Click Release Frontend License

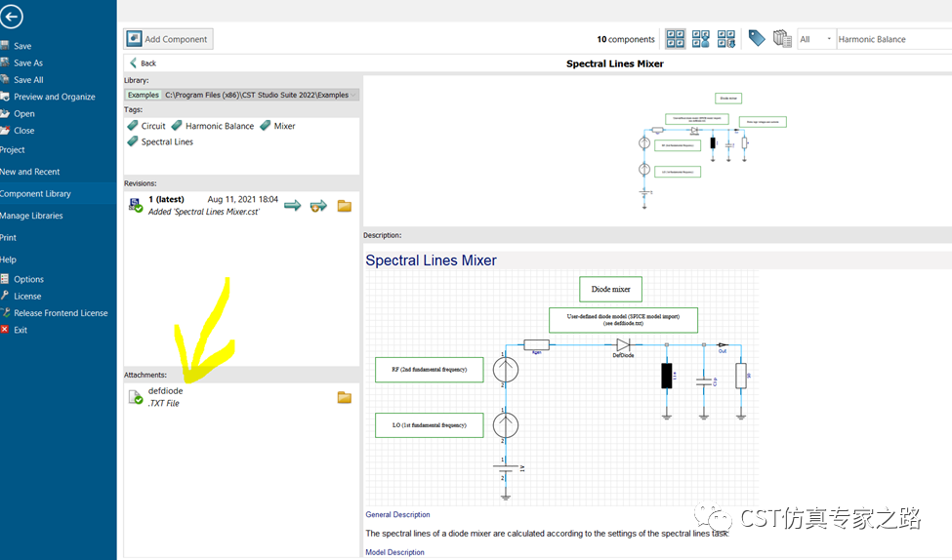click(61, 313)
